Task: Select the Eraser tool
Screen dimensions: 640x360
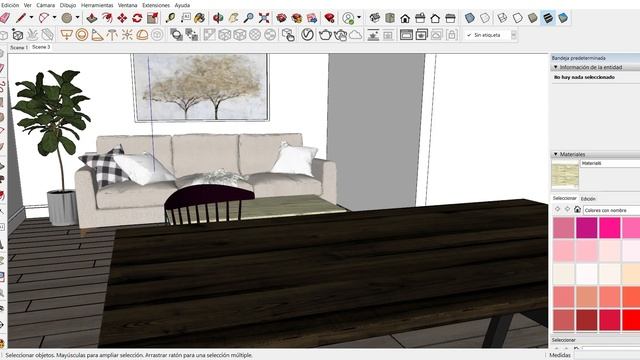Action: (x=5, y=18)
